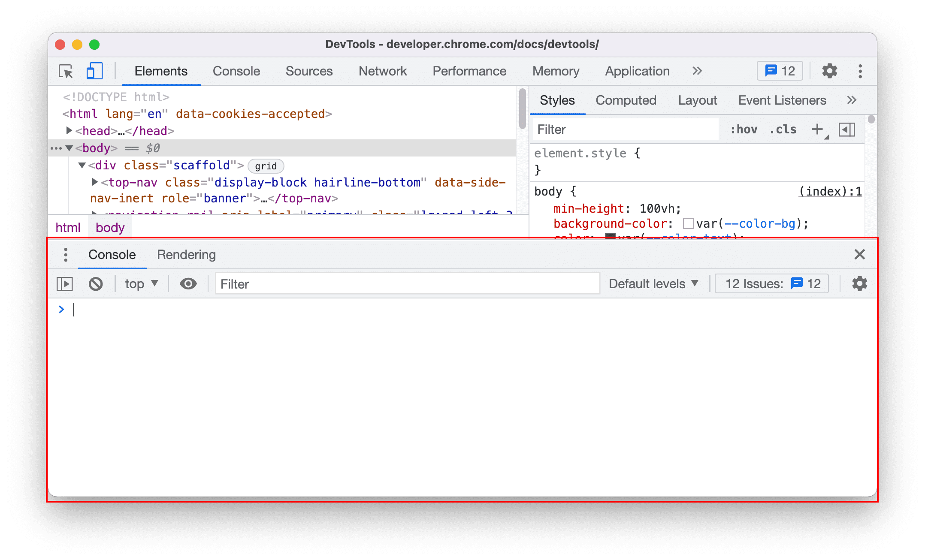The height and width of the screenshot is (560, 925).
Task: Select the Elements tab
Action: (161, 71)
